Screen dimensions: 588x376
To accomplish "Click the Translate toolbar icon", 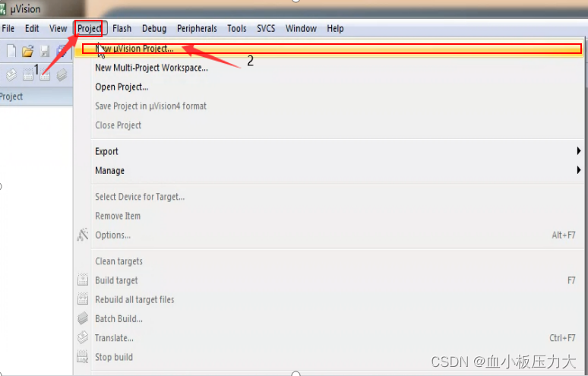I will click(11, 75).
